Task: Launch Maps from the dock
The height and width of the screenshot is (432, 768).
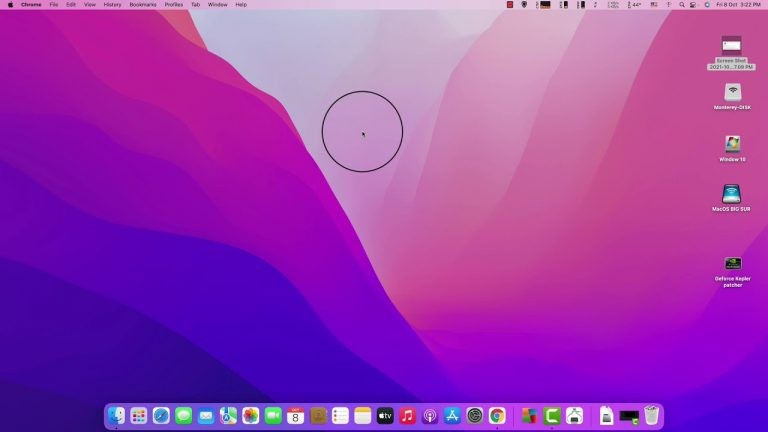Action: pos(228,416)
